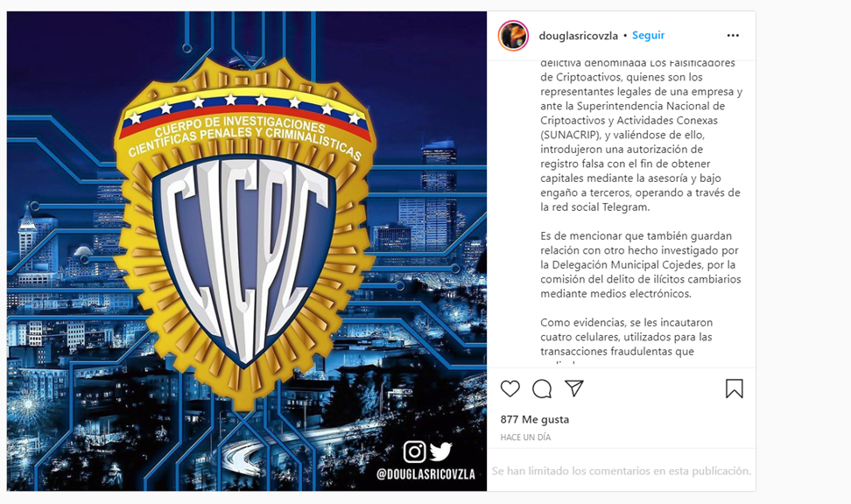This screenshot has height=504, width=851.
Task: Click the CICPC badge post image
Action: [246, 251]
